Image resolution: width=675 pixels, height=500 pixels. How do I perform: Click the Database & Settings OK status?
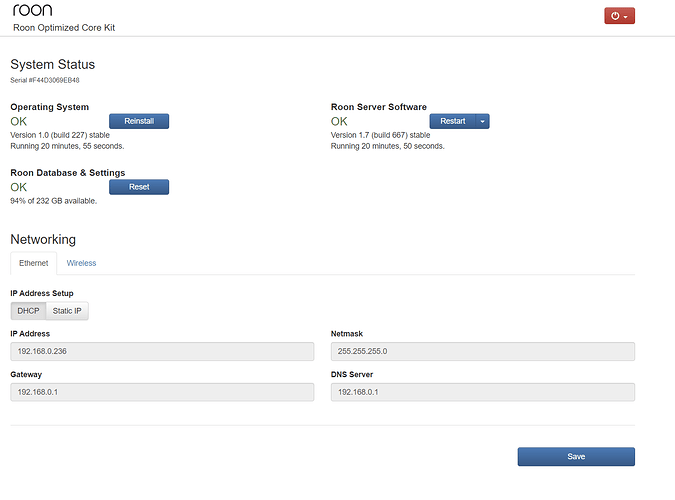[x=19, y=187]
